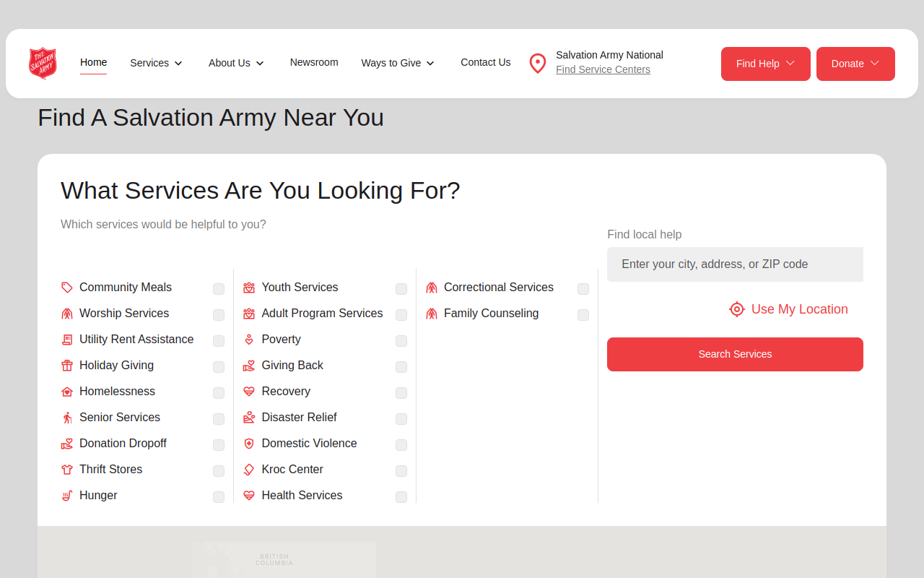Click the Hunger icon
This screenshot has width=924, height=578.
coord(67,496)
